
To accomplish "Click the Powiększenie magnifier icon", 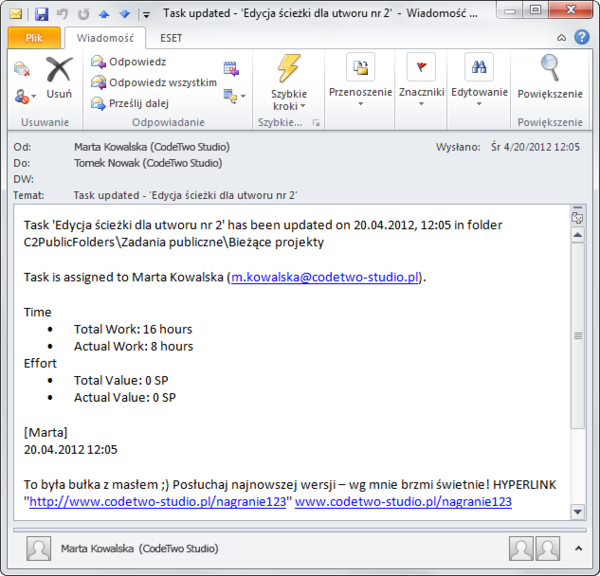I will [x=550, y=68].
